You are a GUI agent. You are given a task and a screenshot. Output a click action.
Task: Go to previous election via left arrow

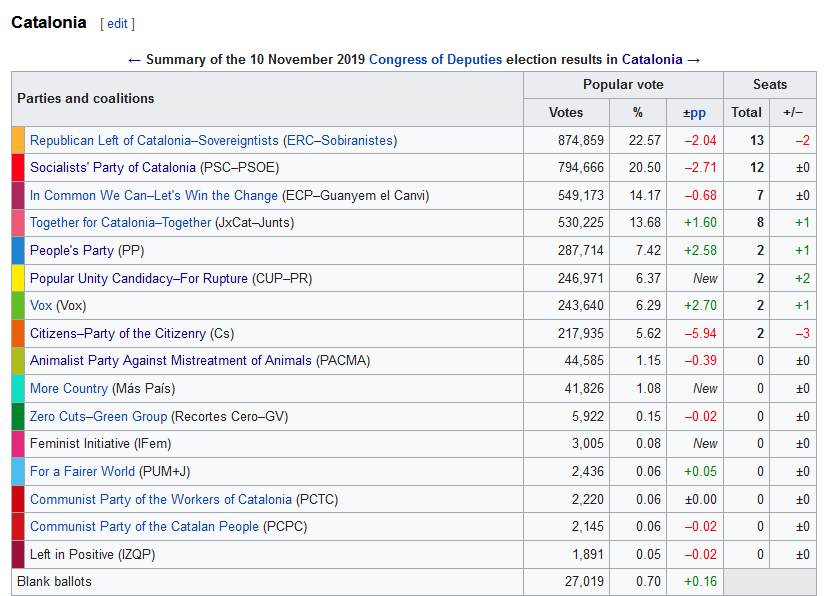[x=134, y=60]
